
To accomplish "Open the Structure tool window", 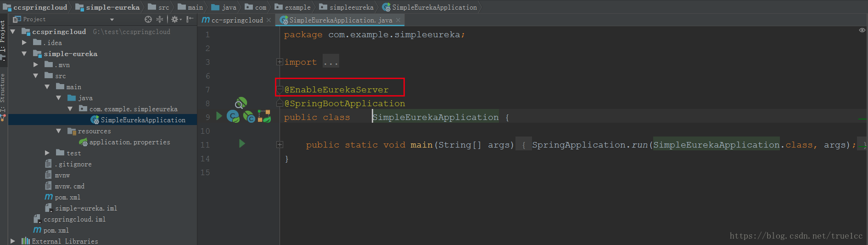I will (x=3, y=97).
